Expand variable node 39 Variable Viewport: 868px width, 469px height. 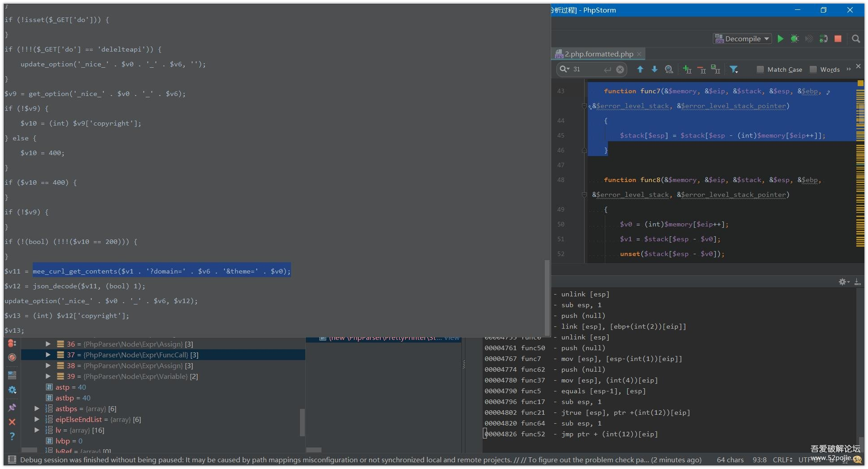click(x=48, y=376)
